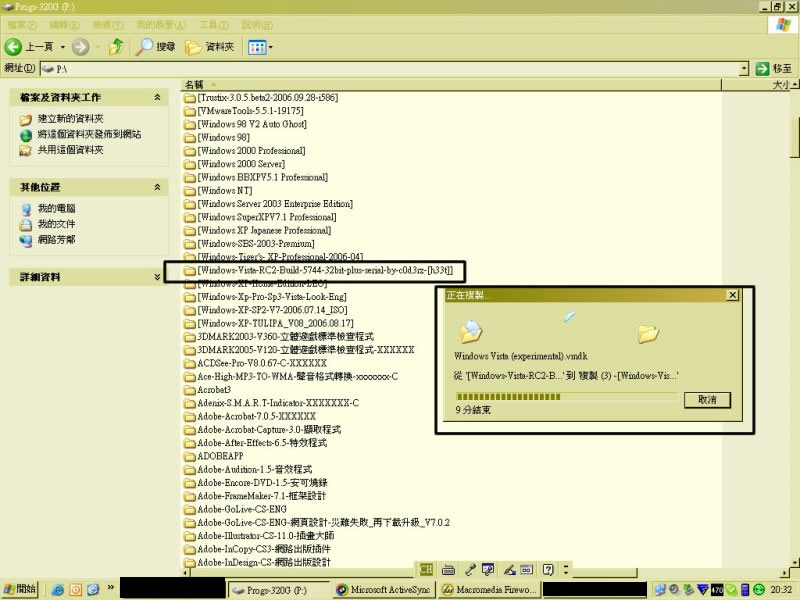Image resolution: width=800 pixels, height=600 pixels.
Task: Select [Windows 98 V2 Auto Ghost] folder
Action: 245,124
